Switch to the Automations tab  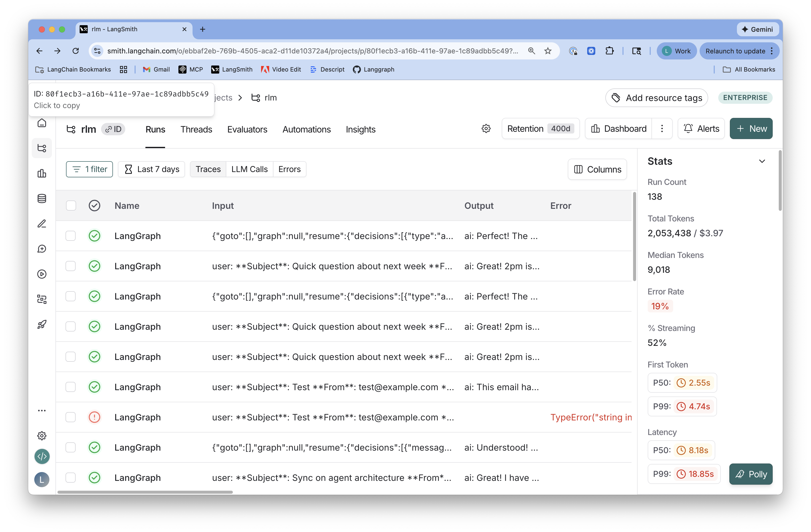(x=307, y=129)
